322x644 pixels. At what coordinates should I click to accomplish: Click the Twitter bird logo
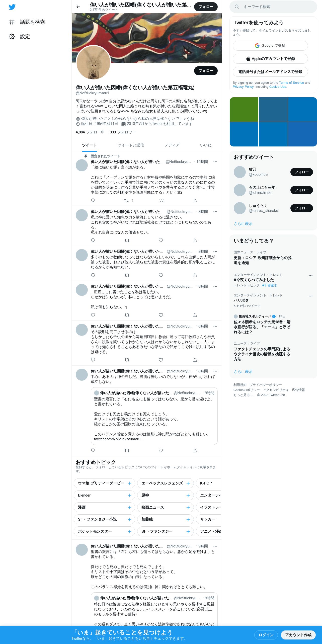coord(12,7)
